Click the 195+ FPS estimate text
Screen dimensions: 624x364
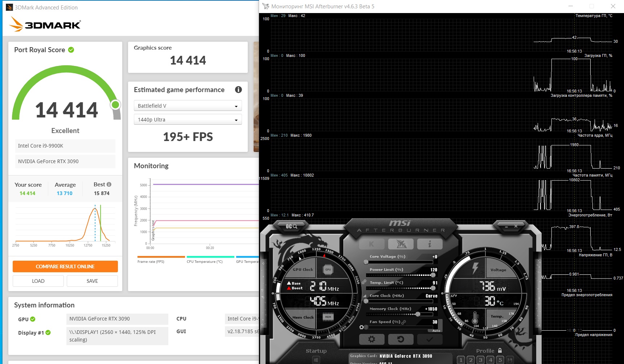click(188, 137)
